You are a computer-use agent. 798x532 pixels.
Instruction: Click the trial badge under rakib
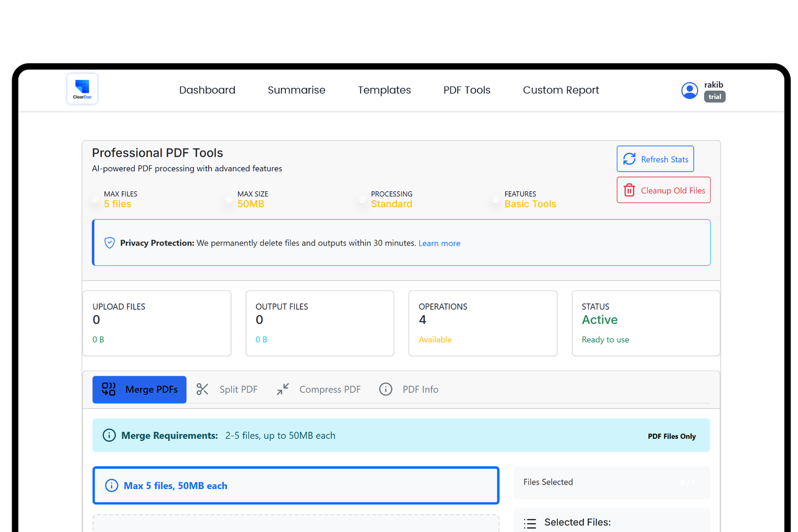point(715,97)
